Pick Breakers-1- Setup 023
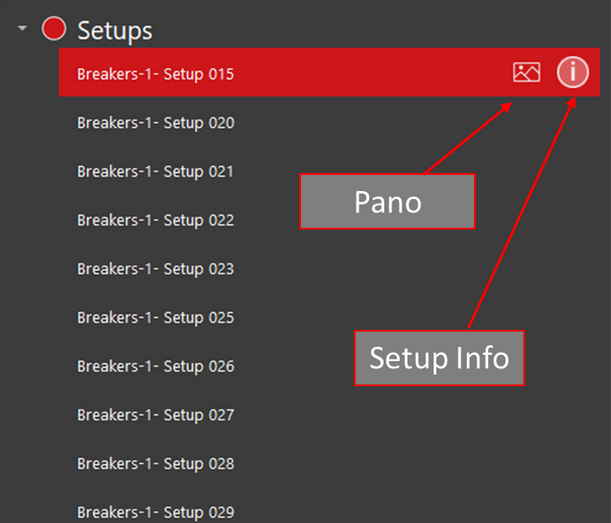The width and height of the screenshot is (611, 523). pyautogui.click(x=155, y=269)
